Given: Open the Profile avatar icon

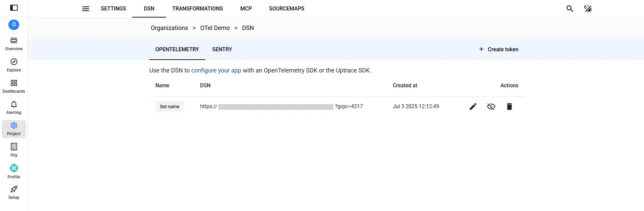Looking at the screenshot, I should pos(14,168).
